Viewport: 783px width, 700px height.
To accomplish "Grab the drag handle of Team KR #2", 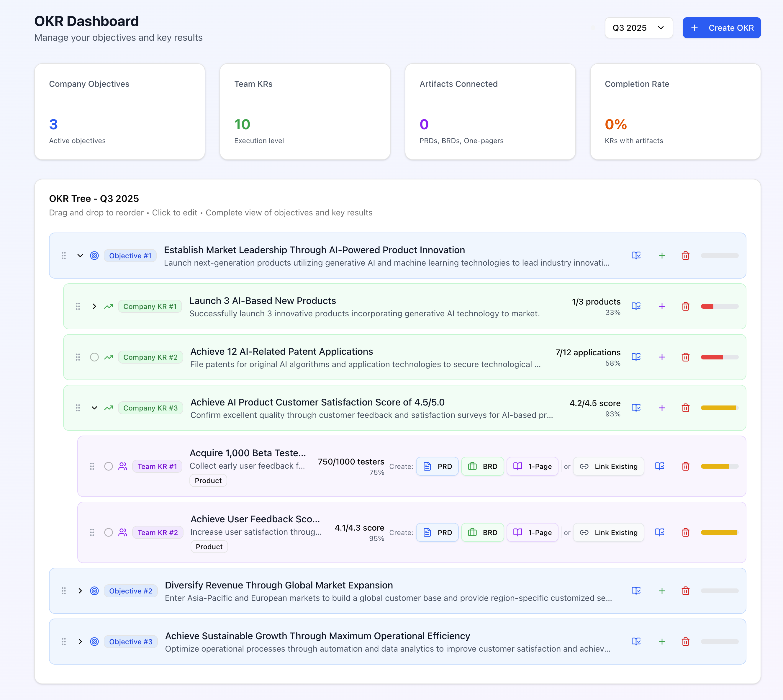I will pyautogui.click(x=92, y=532).
